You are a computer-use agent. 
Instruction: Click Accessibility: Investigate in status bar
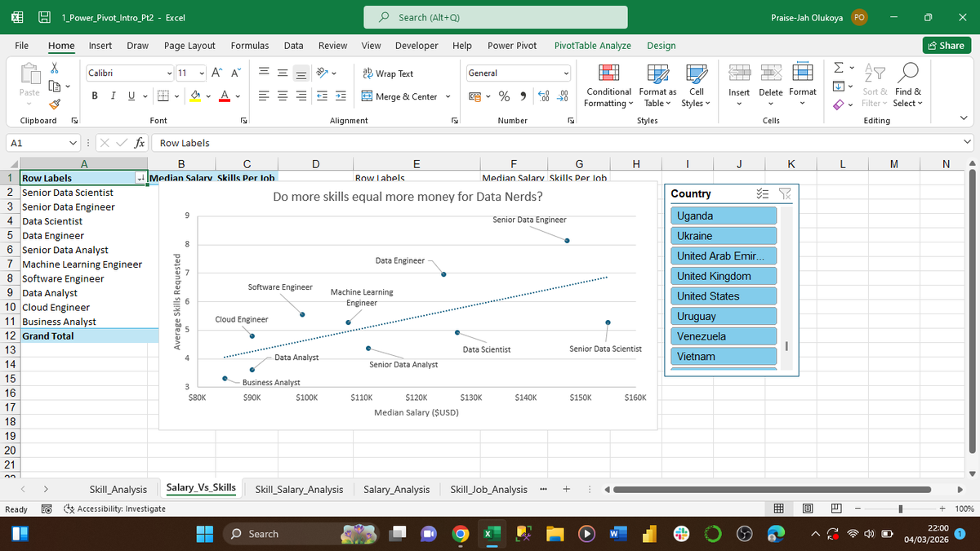pos(115,509)
